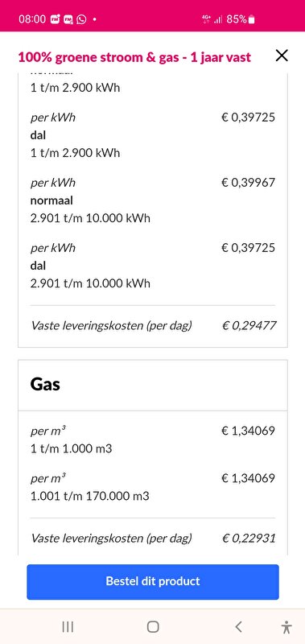Viewport: 305px width, 644px height.
Task: Tap the WhatsApp notification icon
Action: click(82, 19)
